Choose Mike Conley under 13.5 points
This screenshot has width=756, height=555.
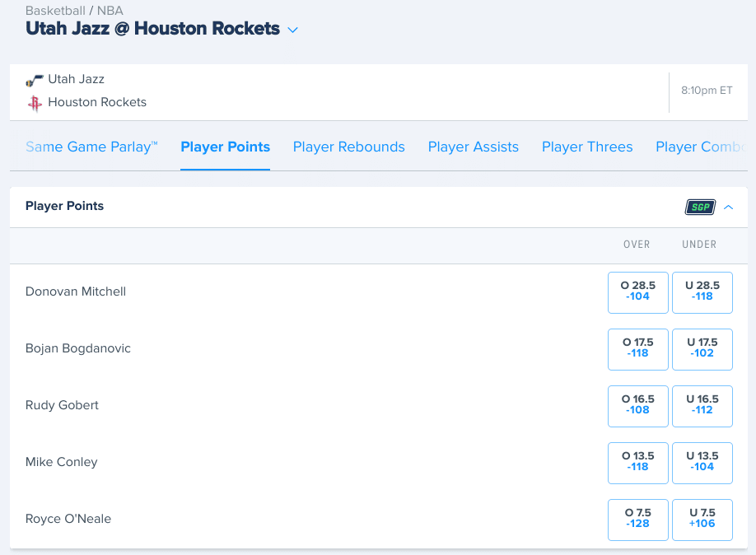pos(702,464)
